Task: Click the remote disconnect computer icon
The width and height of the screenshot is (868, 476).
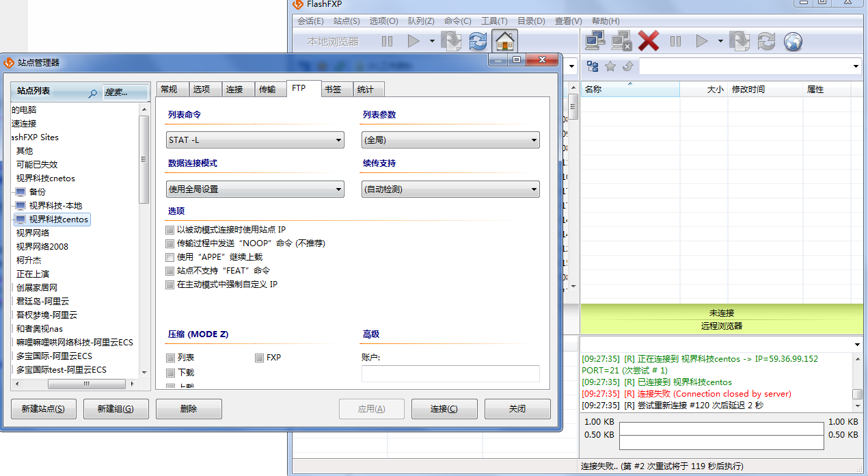Action: point(621,41)
